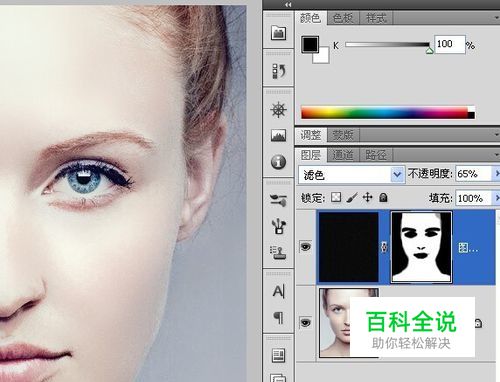
Task: Click the opacity field showing 65%
Action: pyautogui.click(x=473, y=174)
